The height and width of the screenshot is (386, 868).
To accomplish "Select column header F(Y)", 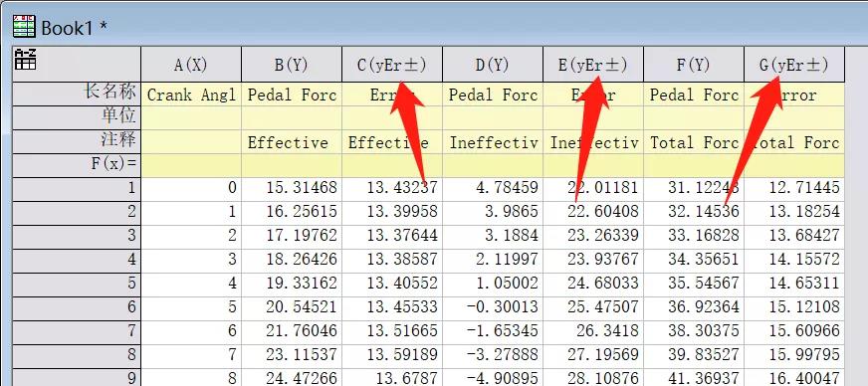I will point(694,65).
